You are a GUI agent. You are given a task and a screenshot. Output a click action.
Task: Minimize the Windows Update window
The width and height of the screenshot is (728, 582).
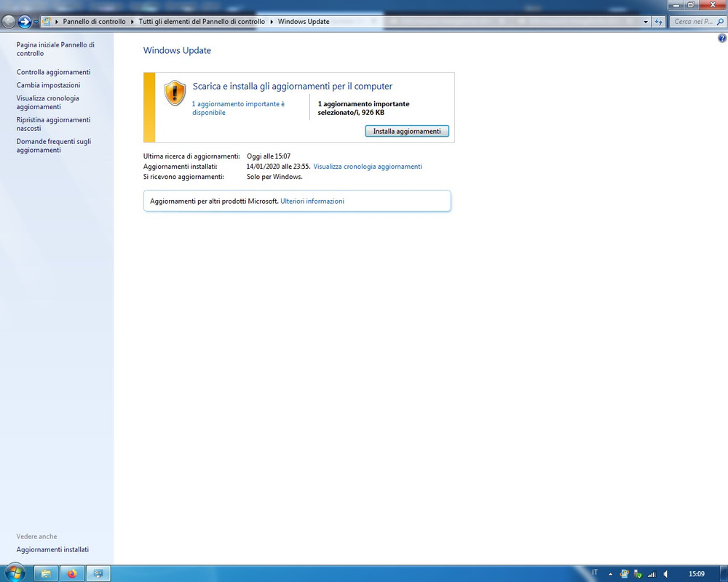(x=676, y=4)
